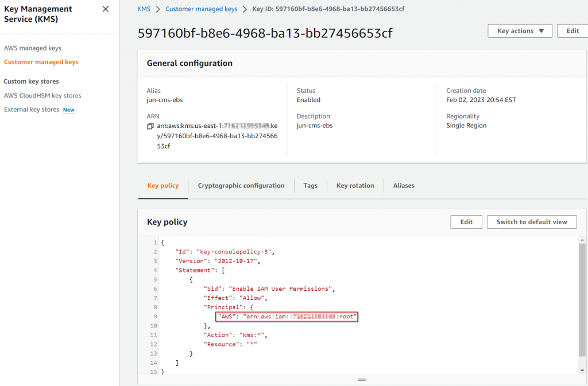Click the "Version": "2012-10-17" line
588x386 pixels.
[x=218, y=262]
